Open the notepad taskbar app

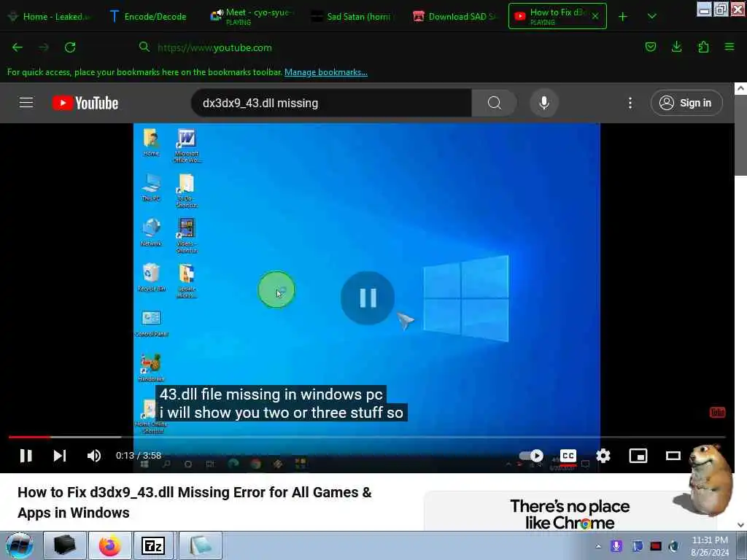pos(200,545)
